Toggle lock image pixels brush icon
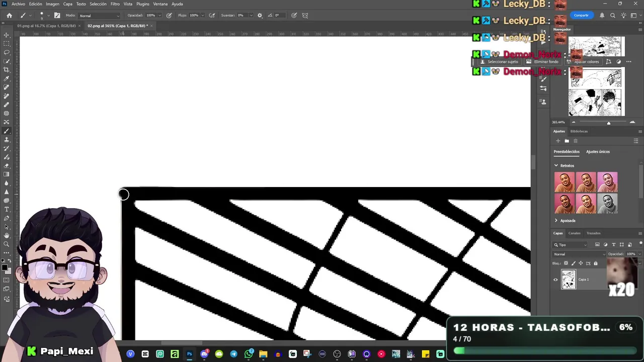The height and width of the screenshot is (362, 644). pyautogui.click(x=573, y=263)
